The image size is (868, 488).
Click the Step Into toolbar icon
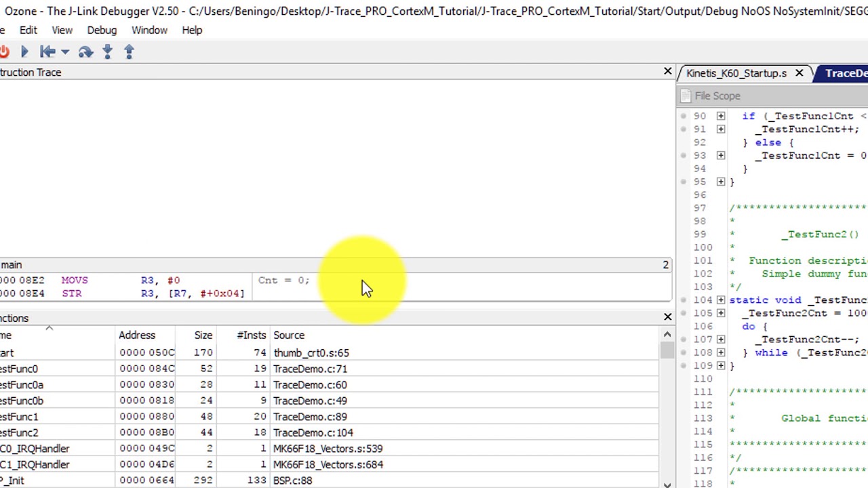pos(107,52)
